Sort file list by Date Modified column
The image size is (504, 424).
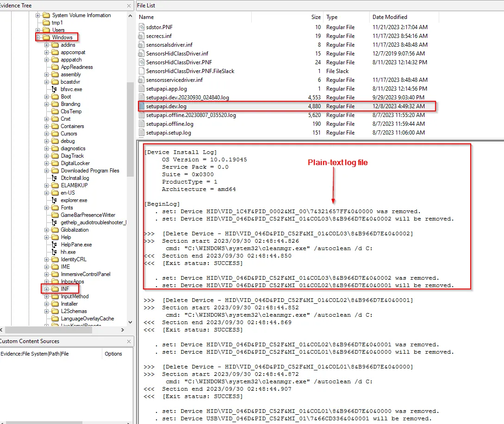point(390,17)
